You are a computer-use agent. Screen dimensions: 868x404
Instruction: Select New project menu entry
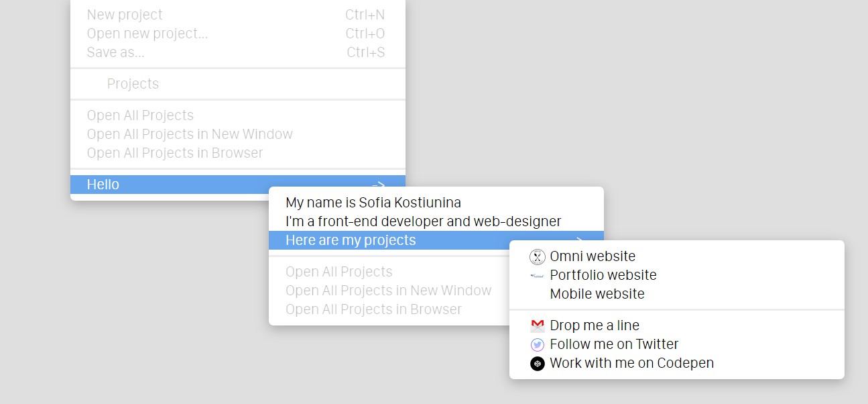125,15
